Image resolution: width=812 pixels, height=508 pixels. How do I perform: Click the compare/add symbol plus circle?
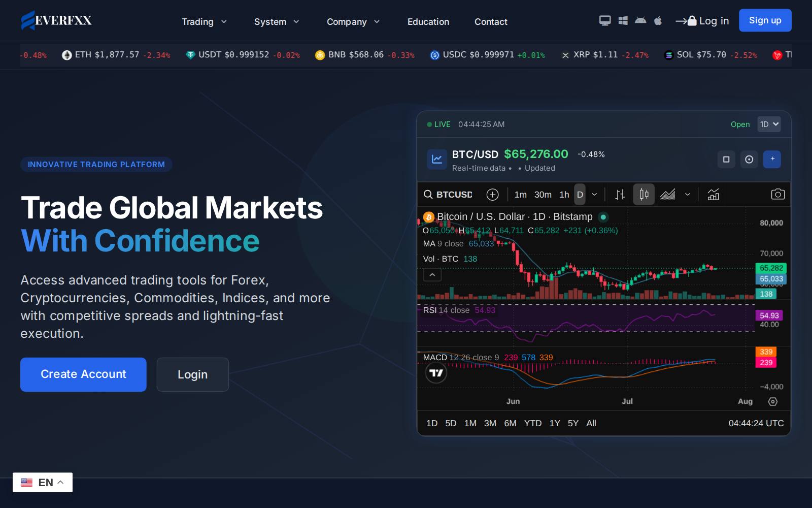492,195
